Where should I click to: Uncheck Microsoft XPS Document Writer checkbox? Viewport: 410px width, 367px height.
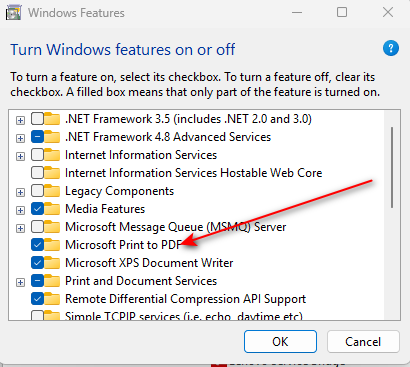pos(37,263)
